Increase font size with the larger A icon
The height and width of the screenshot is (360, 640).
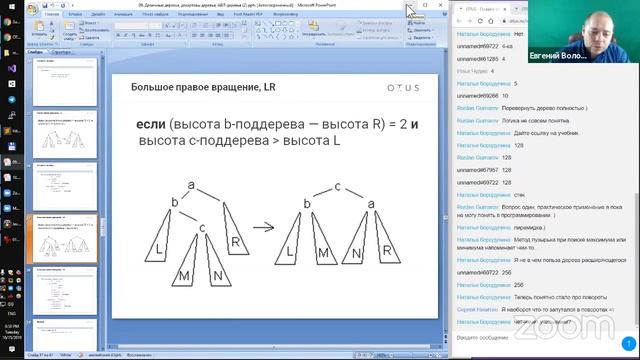coord(166,26)
